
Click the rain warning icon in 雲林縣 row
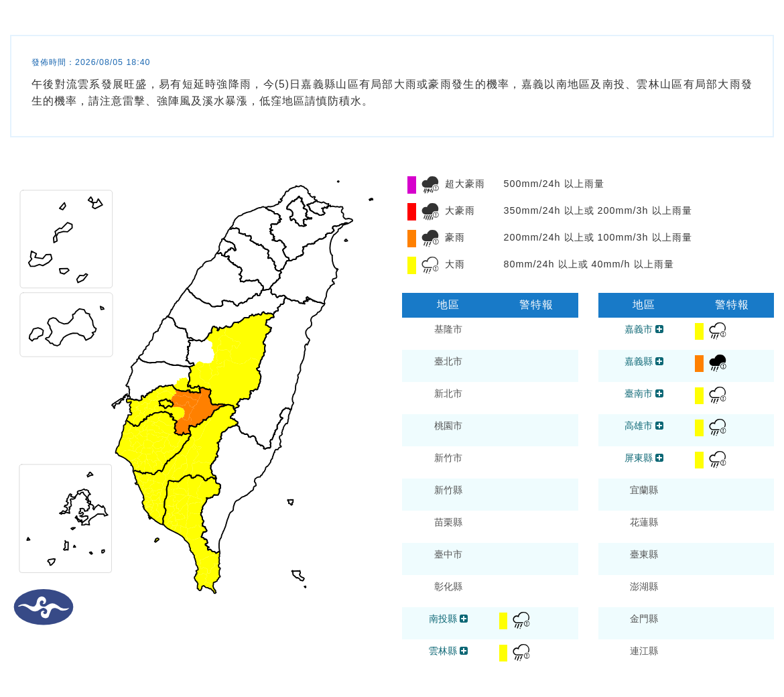tap(521, 653)
